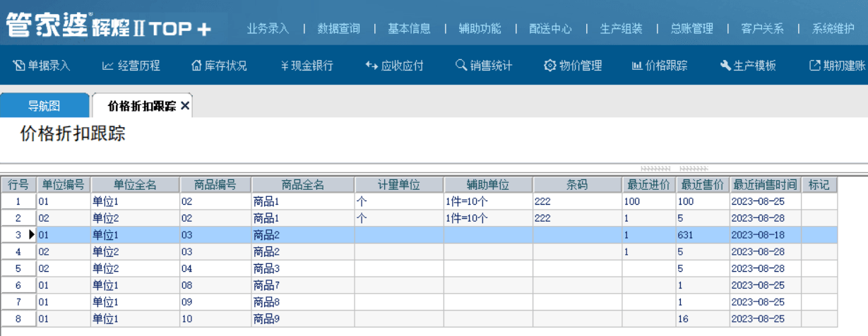The image size is (868, 336).
Task: Switch to the 导航图 tab
Action: [x=44, y=106]
